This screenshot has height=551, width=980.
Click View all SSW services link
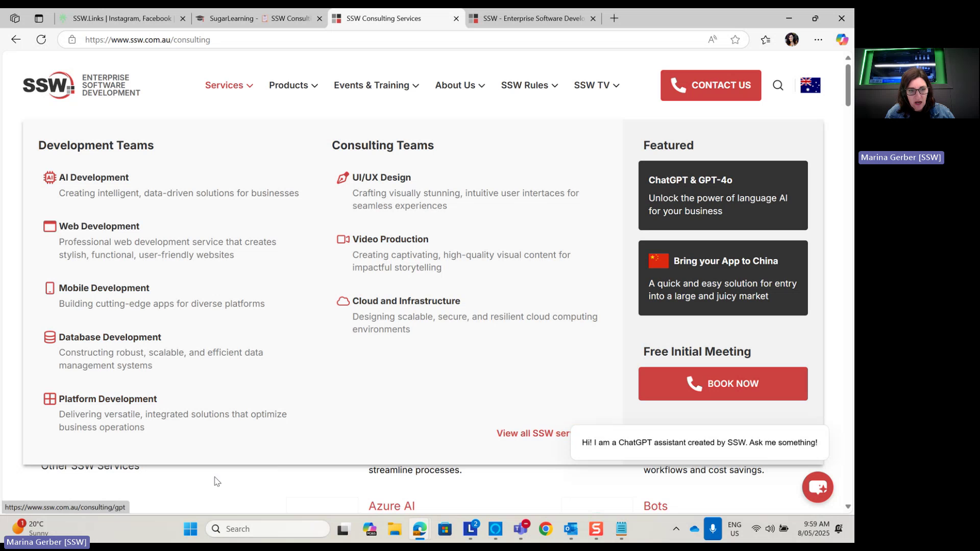pos(533,433)
